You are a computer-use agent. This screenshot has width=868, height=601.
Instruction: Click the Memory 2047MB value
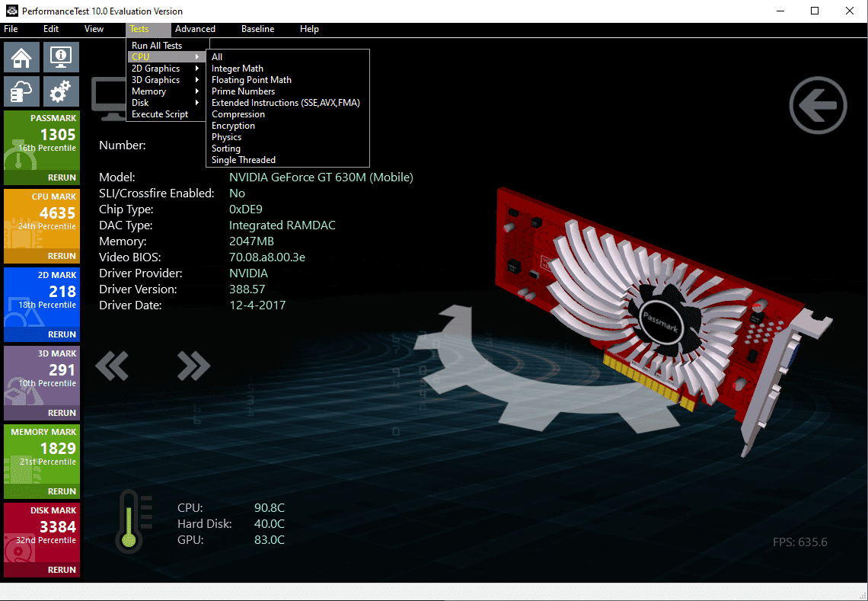pyautogui.click(x=251, y=241)
